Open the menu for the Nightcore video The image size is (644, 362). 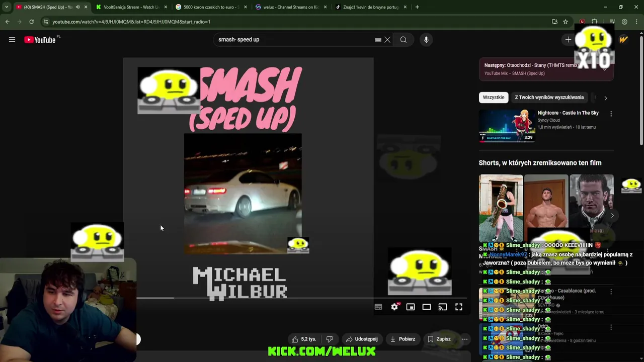pos(611,114)
